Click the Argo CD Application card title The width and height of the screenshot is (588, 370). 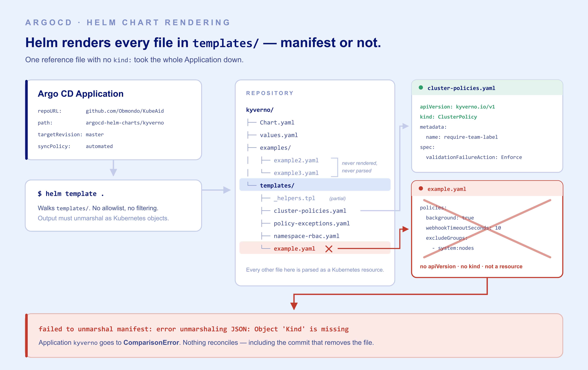click(81, 94)
